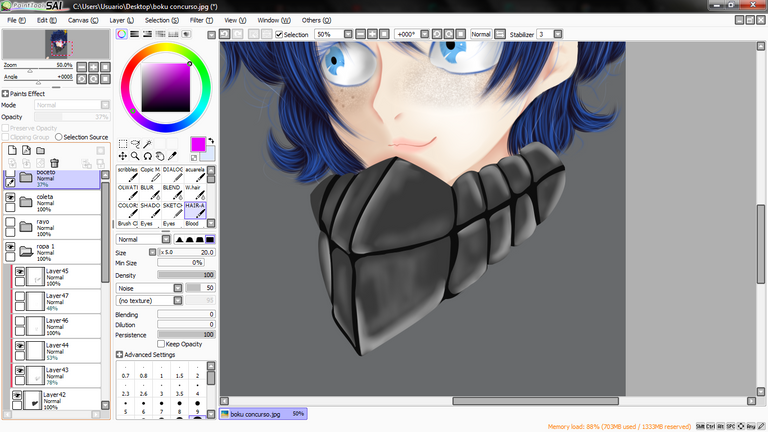Click the magenta foreground color swatch
The width and height of the screenshot is (768, 432).
[x=198, y=144]
